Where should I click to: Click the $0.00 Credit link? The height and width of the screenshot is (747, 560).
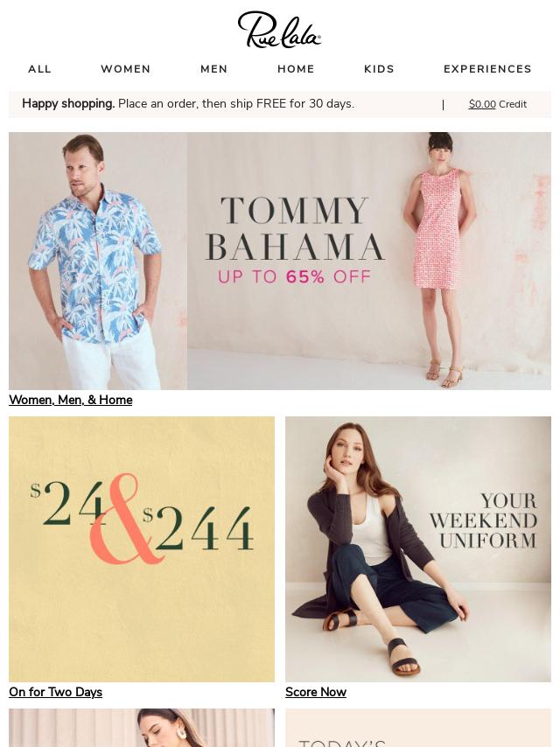coord(498,104)
